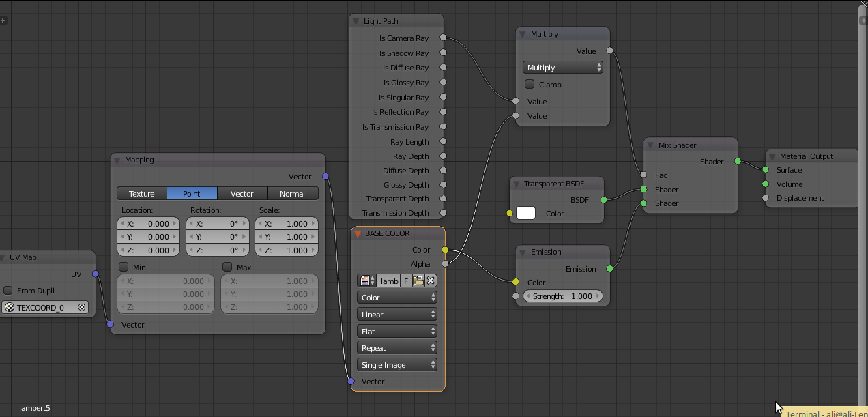This screenshot has height=417, width=868.
Task: Open the Single Image source dropdown
Action: pos(397,365)
